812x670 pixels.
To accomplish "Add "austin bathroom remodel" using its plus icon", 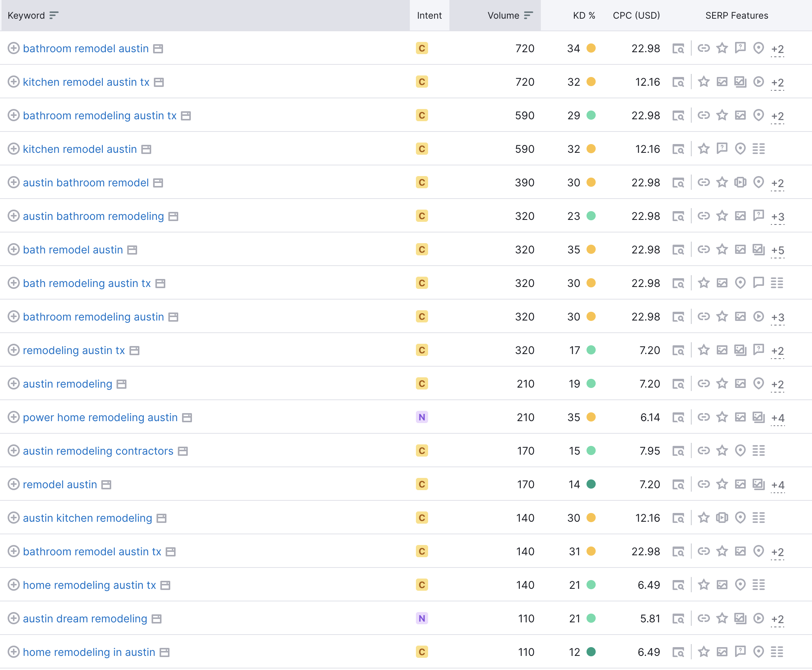I will click(14, 183).
